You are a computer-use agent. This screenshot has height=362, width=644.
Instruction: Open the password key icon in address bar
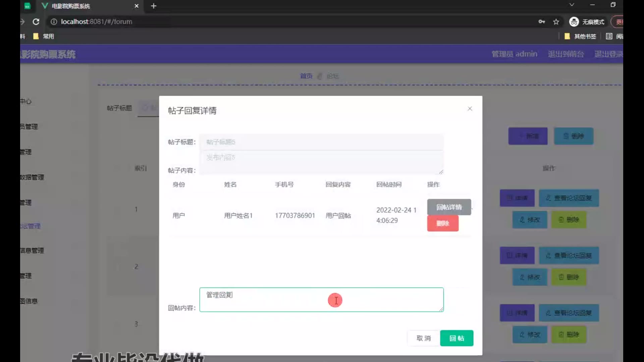pos(542,22)
